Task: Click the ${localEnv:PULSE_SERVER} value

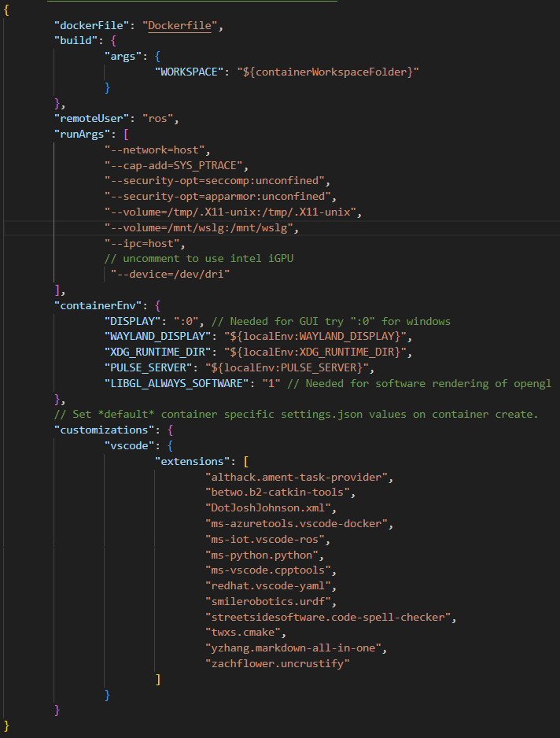Action: (x=298, y=367)
